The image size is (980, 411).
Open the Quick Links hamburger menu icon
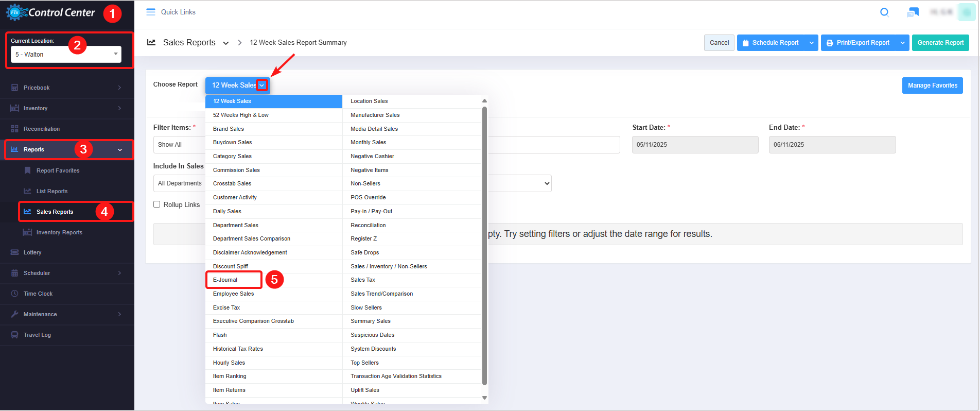151,12
